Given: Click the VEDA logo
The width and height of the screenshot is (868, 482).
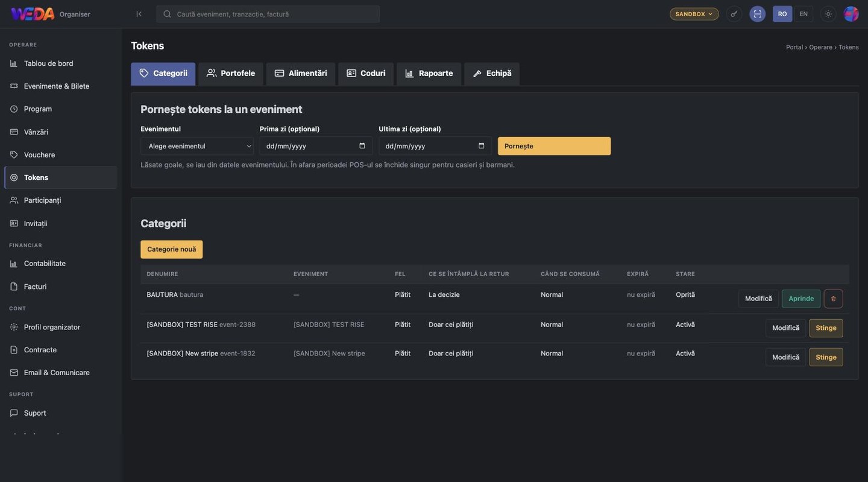Looking at the screenshot, I should (x=33, y=14).
